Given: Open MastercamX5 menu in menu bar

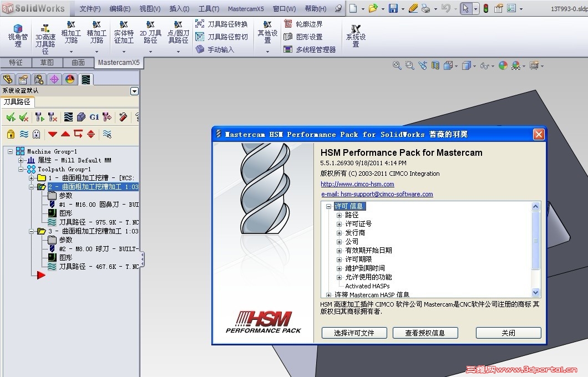Looking at the screenshot, I should [x=246, y=8].
